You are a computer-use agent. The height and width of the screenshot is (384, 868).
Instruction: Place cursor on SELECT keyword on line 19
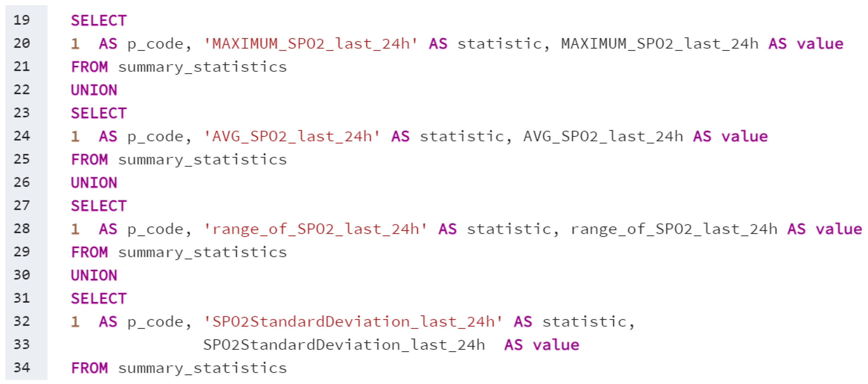[99, 21]
